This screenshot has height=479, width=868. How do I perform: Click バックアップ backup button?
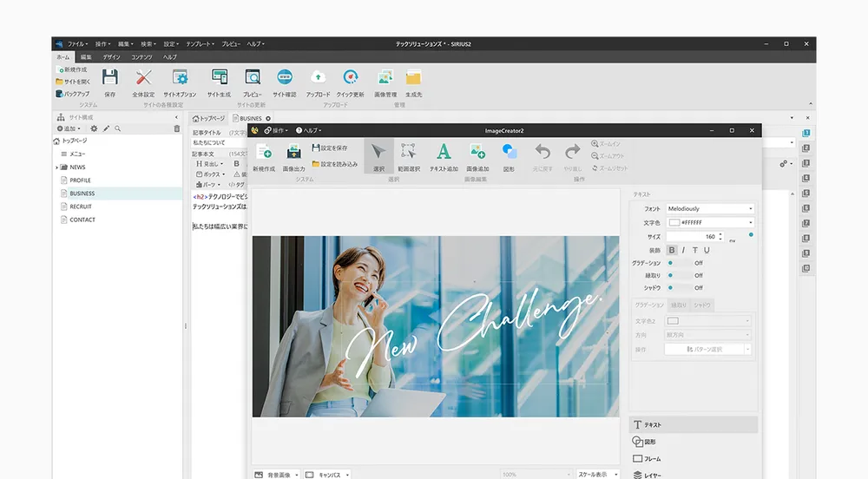72,94
